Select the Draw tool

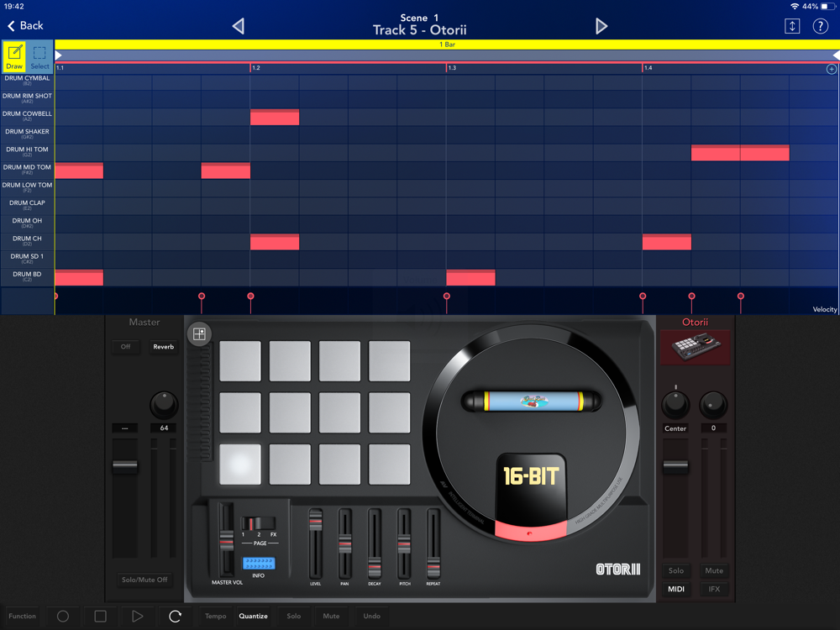click(x=14, y=56)
